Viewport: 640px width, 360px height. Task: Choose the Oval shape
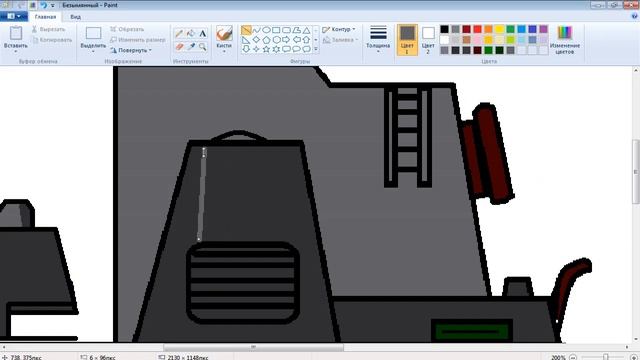pyautogui.click(x=266, y=30)
